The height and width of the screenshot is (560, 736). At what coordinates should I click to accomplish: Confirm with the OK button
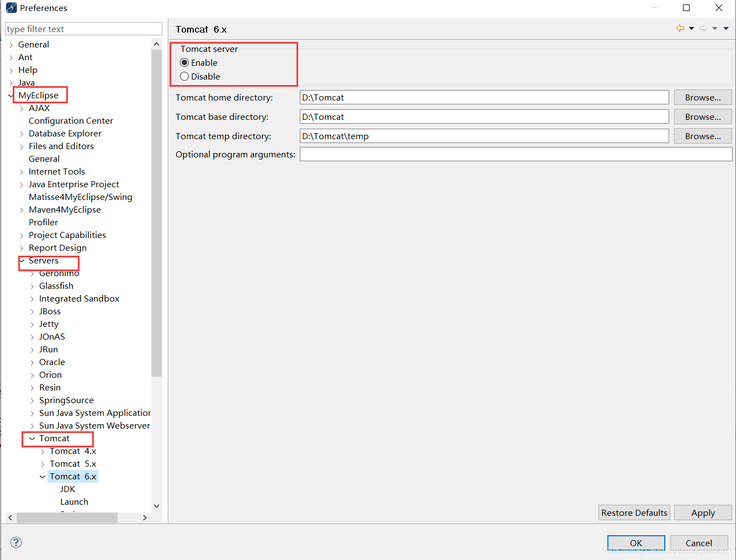coord(636,543)
